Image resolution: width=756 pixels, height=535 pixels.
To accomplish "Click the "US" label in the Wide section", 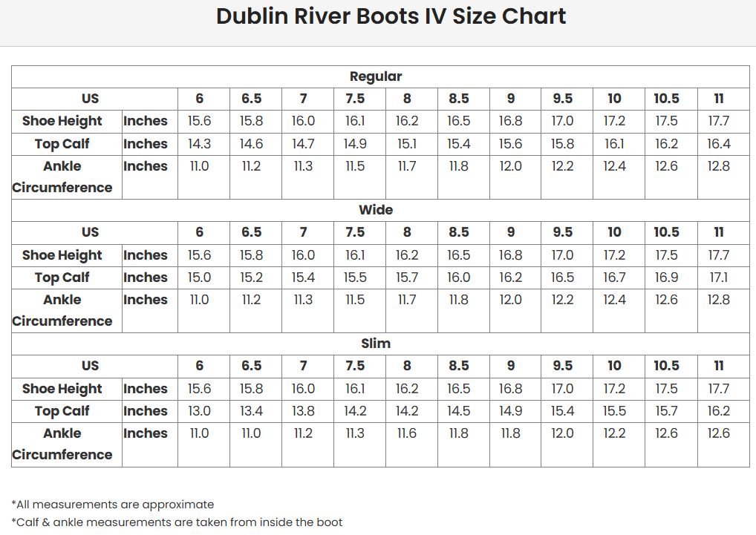I will (90, 232).
